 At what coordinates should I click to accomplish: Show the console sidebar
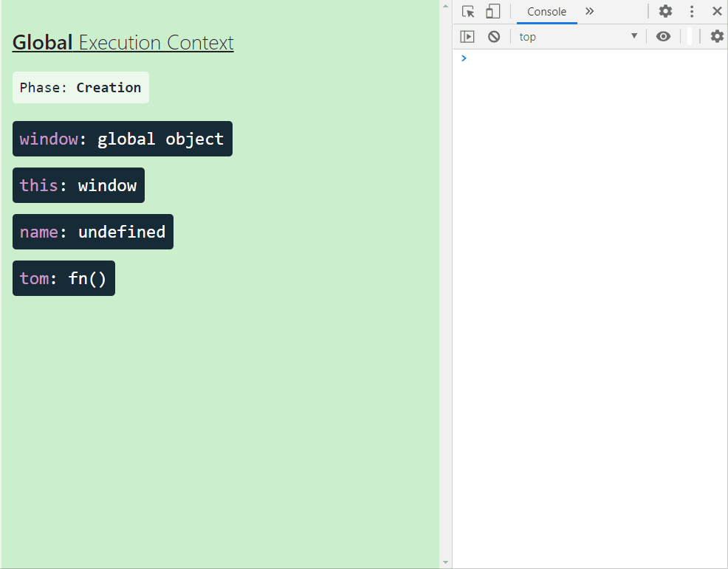click(467, 36)
